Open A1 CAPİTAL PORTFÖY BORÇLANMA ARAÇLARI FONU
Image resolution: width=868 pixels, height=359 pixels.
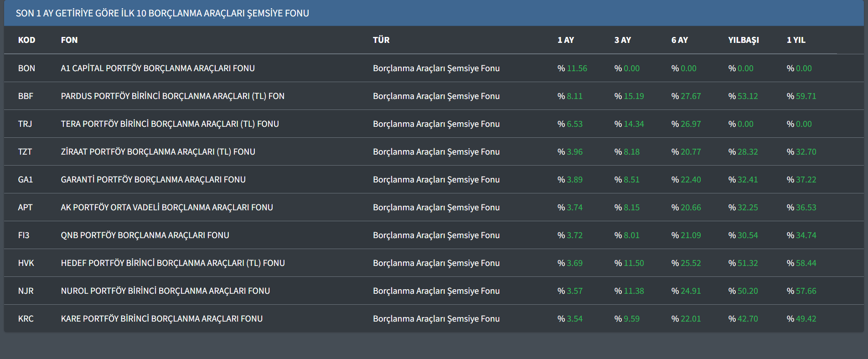coord(158,68)
